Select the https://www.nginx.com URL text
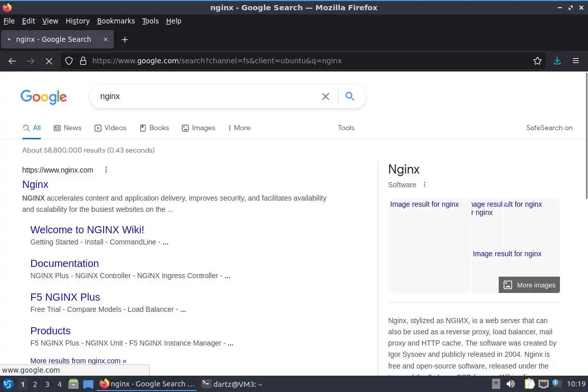The image size is (588, 392). click(x=57, y=170)
